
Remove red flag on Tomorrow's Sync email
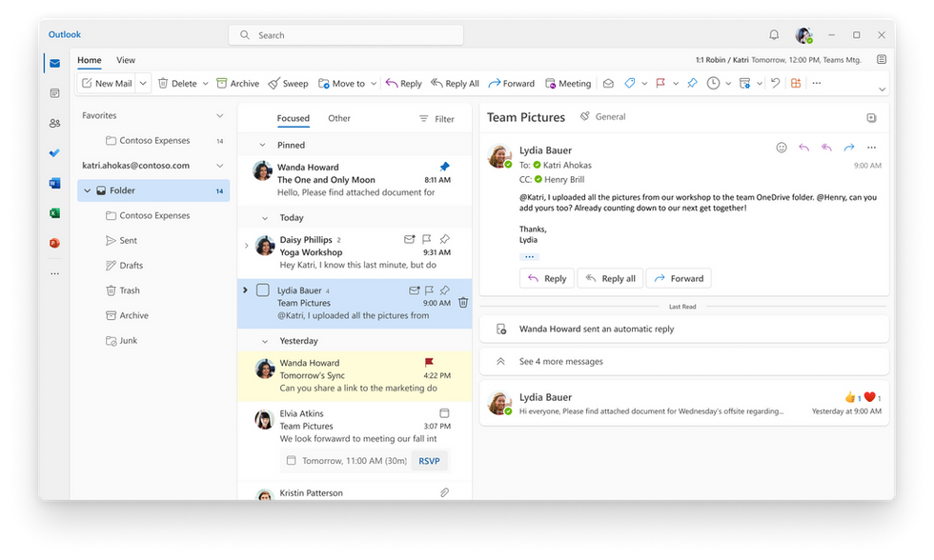tap(429, 363)
